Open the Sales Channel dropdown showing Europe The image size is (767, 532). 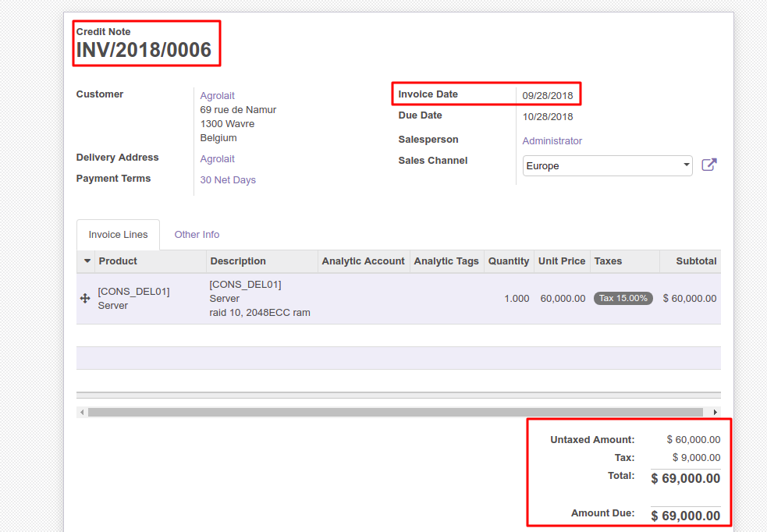(607, 165)
